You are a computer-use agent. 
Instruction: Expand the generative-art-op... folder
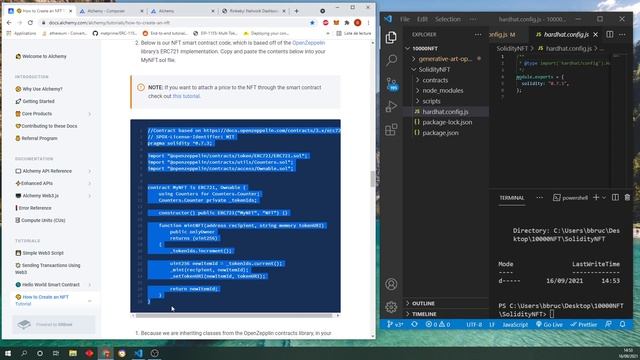445,59
